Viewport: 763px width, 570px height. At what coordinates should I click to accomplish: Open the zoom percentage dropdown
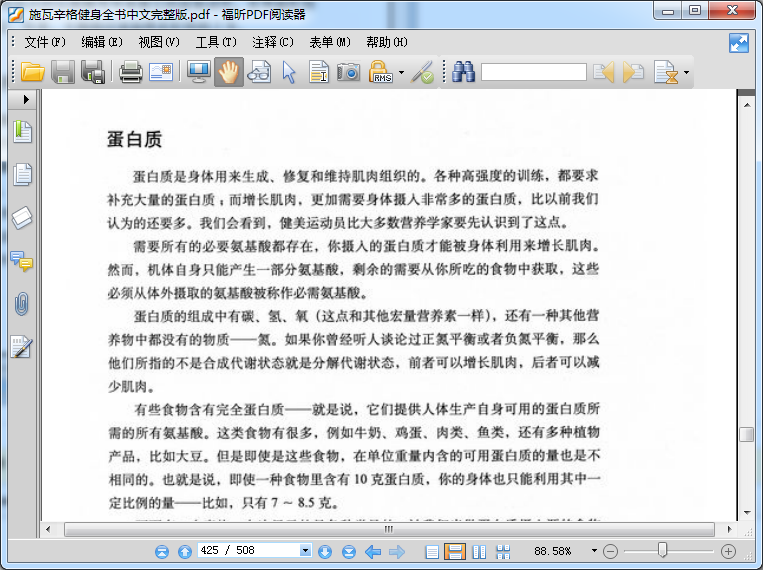[x=594, y=551]
